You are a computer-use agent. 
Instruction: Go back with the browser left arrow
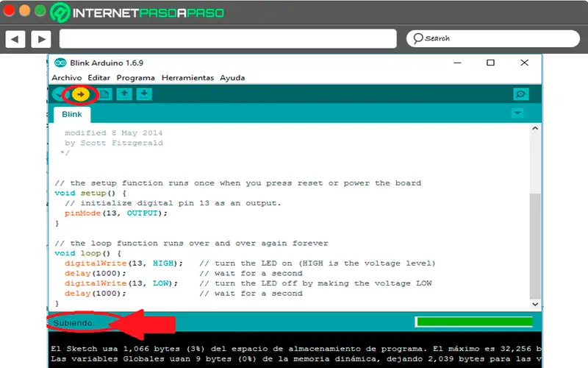click(15, 39)
